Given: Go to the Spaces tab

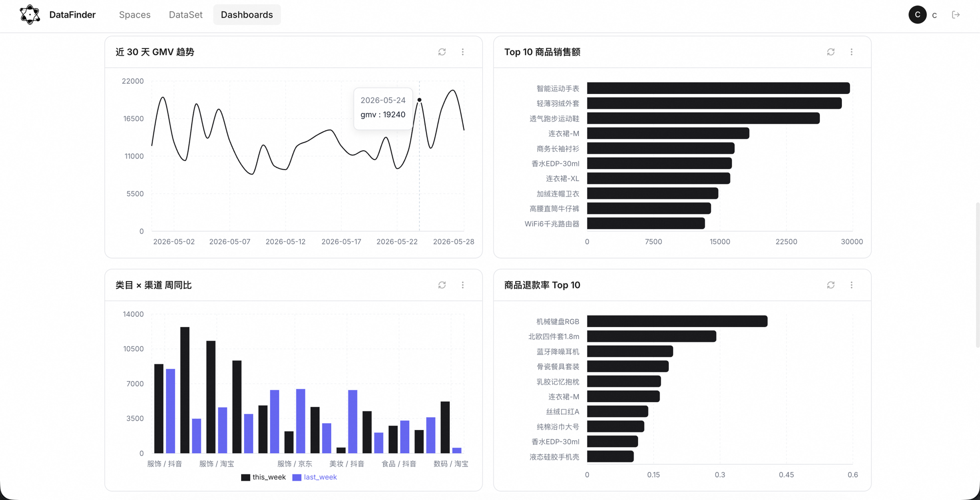Looking at the screenshot, I should [135, 15].
